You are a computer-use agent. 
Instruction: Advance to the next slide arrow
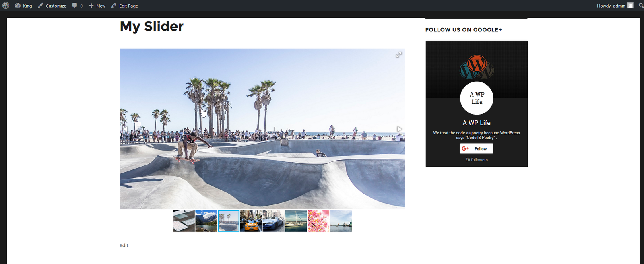[x=399, y=129]
